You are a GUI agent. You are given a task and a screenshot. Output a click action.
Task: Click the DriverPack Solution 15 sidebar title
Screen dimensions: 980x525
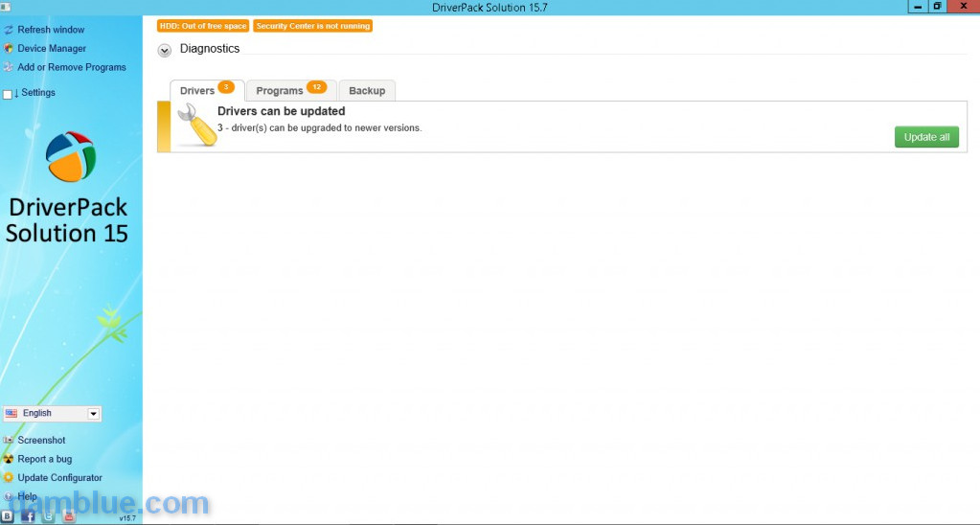point(67,220)
